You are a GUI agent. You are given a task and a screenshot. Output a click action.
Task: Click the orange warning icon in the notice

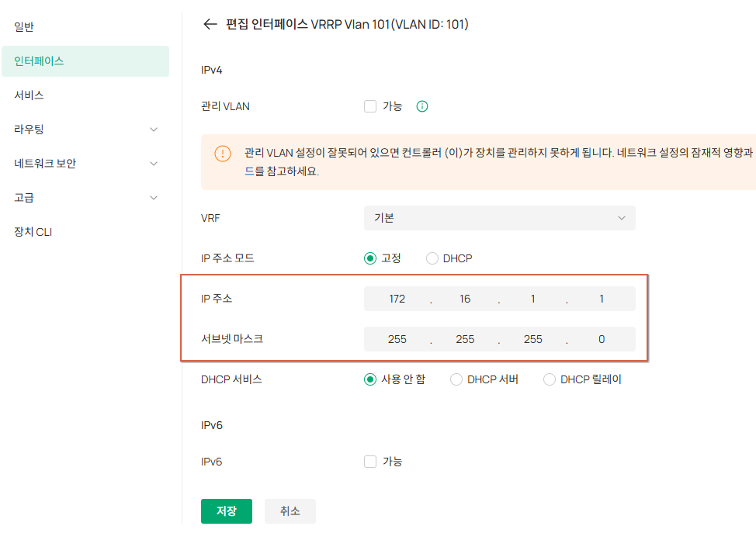coord(223,154)
